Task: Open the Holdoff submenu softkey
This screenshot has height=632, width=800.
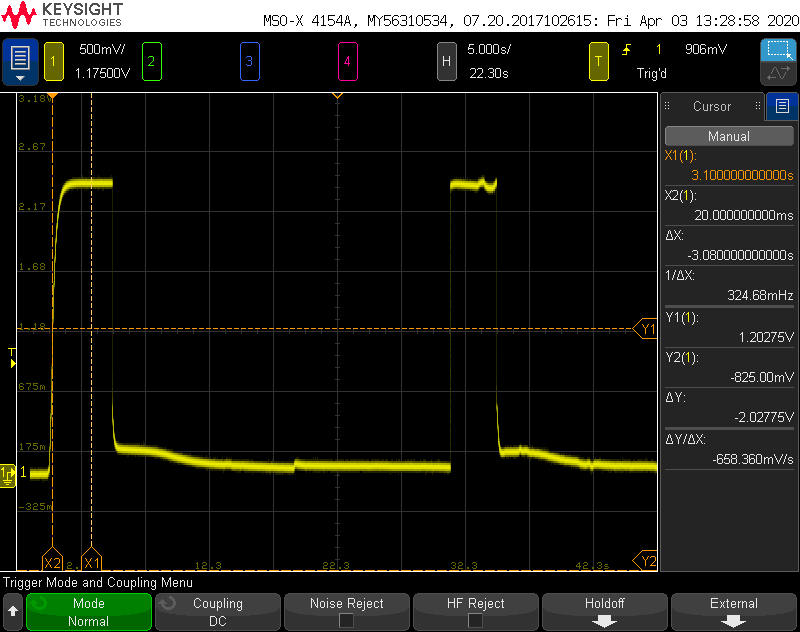Action: (x=605, y=612)
